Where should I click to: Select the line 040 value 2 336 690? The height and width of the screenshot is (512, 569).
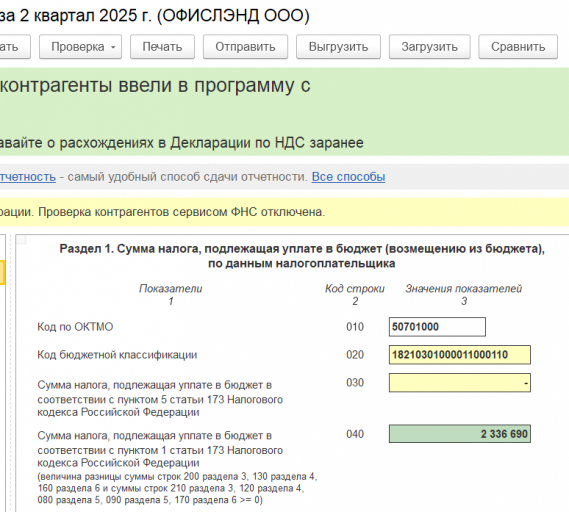click(x=460, y=434)
